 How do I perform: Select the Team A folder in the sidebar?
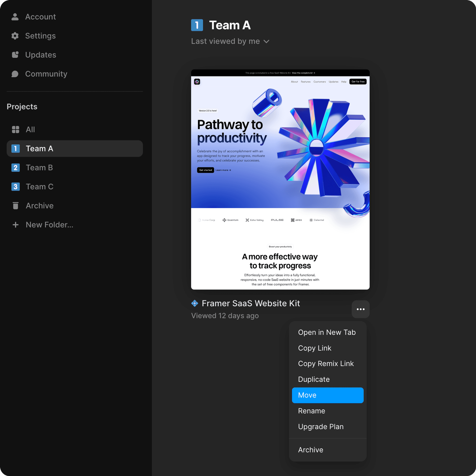coord(75,149)
